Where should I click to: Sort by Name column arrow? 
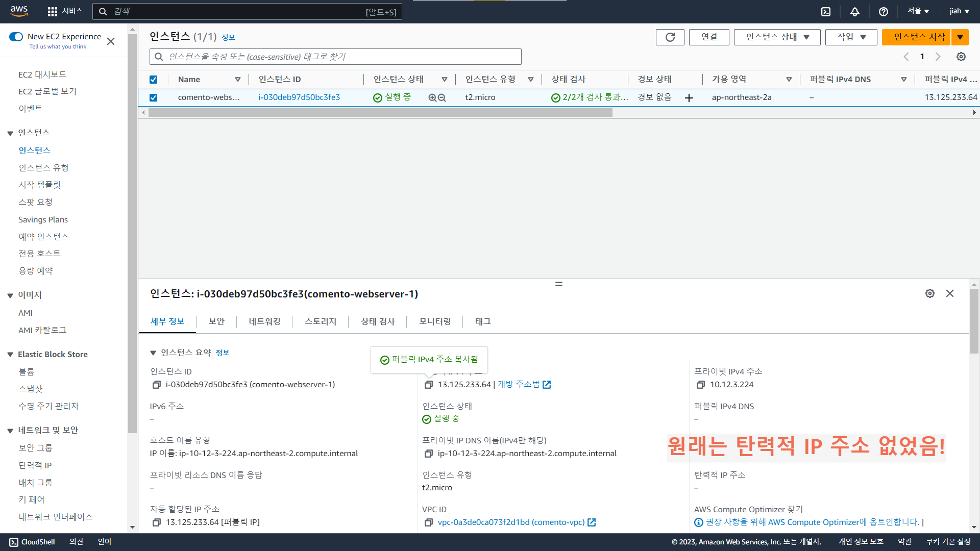pyautogui.click(x=238, y=80)
